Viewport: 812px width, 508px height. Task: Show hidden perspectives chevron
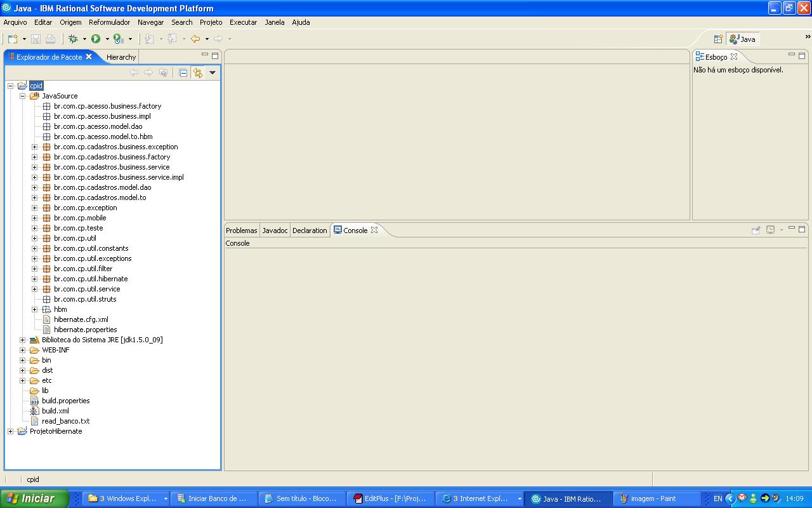808,36
